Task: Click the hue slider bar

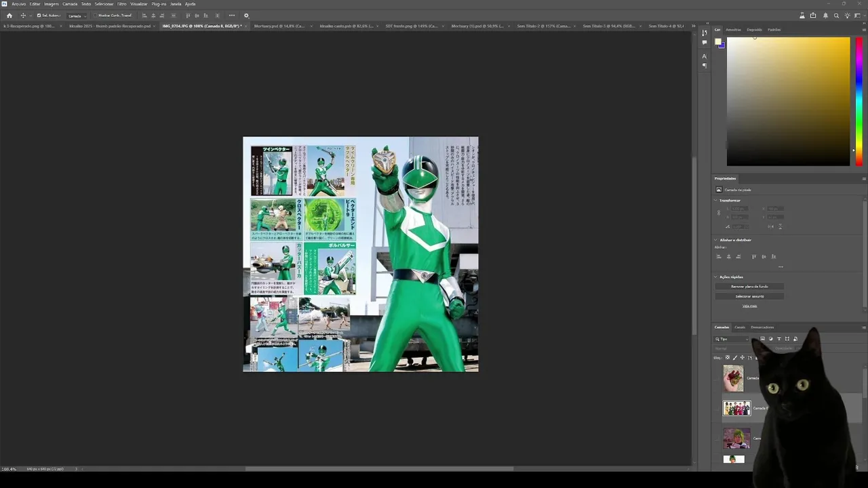Action: [859, 101]
